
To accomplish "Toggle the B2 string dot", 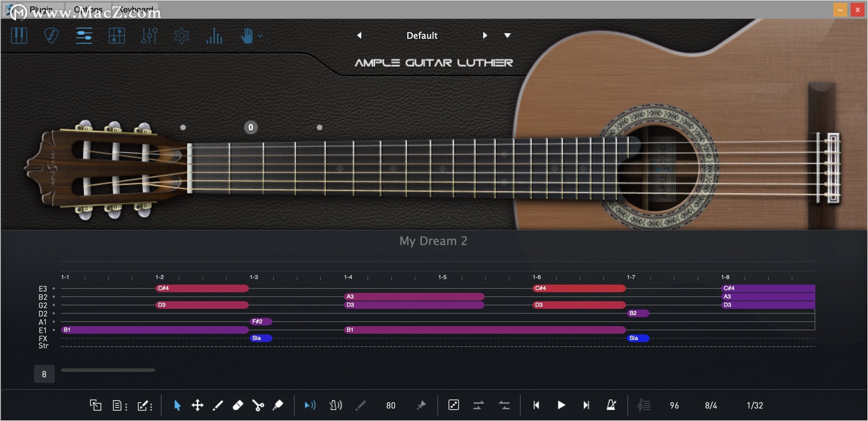I will (x=54, y=297).
